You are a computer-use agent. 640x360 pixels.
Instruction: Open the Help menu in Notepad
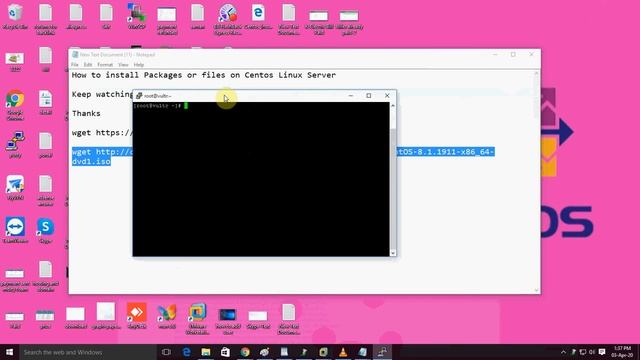tap(139, 64)
